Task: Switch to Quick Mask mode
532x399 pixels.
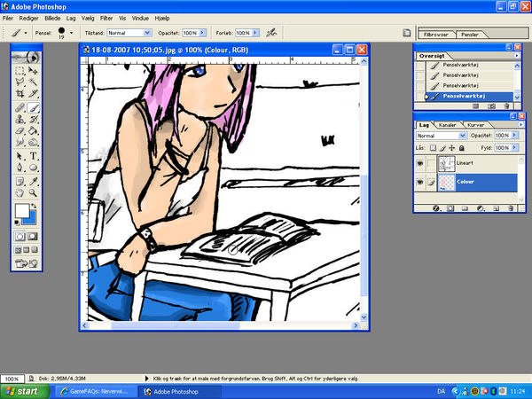Action: 33,236
